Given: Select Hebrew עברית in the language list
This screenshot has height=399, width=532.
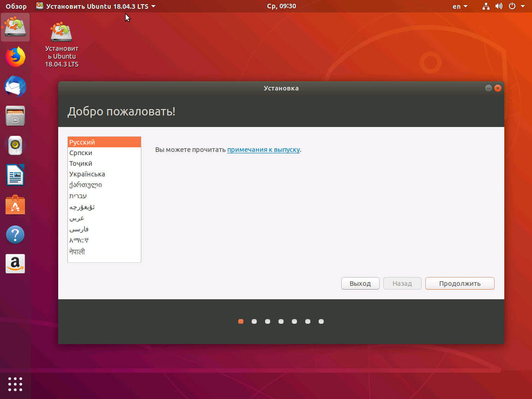Looking at the screenshot, I should [104, 196].
